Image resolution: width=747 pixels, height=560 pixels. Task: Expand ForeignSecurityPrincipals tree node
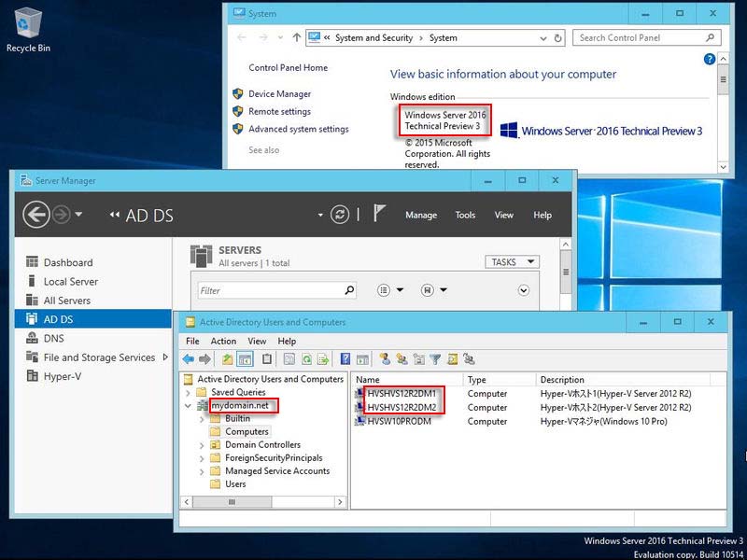click(x=202, y=458)
